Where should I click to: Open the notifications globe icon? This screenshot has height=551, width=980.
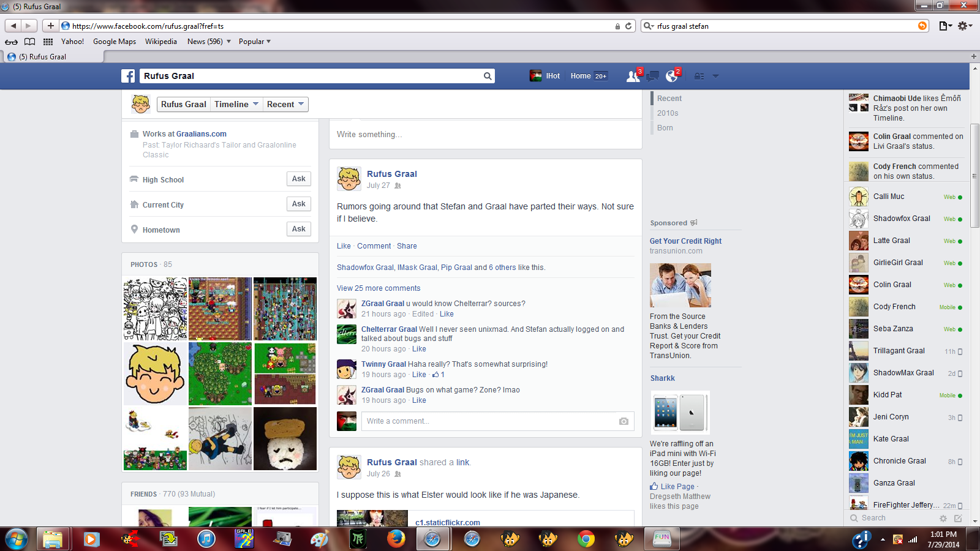tap(672, 76)
